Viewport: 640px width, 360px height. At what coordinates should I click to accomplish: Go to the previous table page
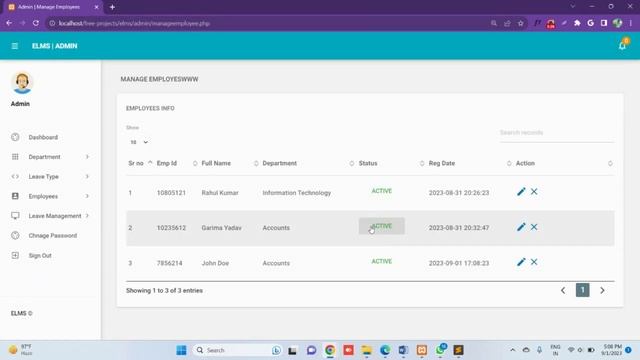pos(563,291)
